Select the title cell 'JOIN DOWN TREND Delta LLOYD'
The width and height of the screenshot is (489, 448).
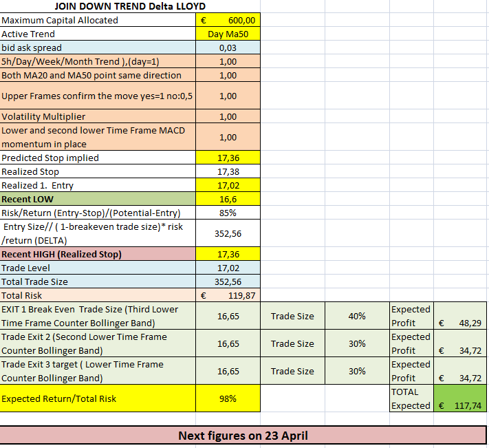130,6
